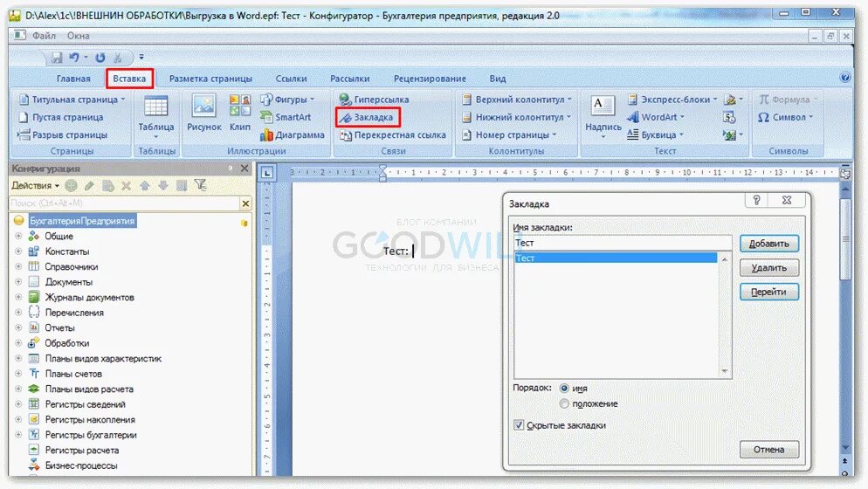Insert a Рисунок picture

(203, 114)
